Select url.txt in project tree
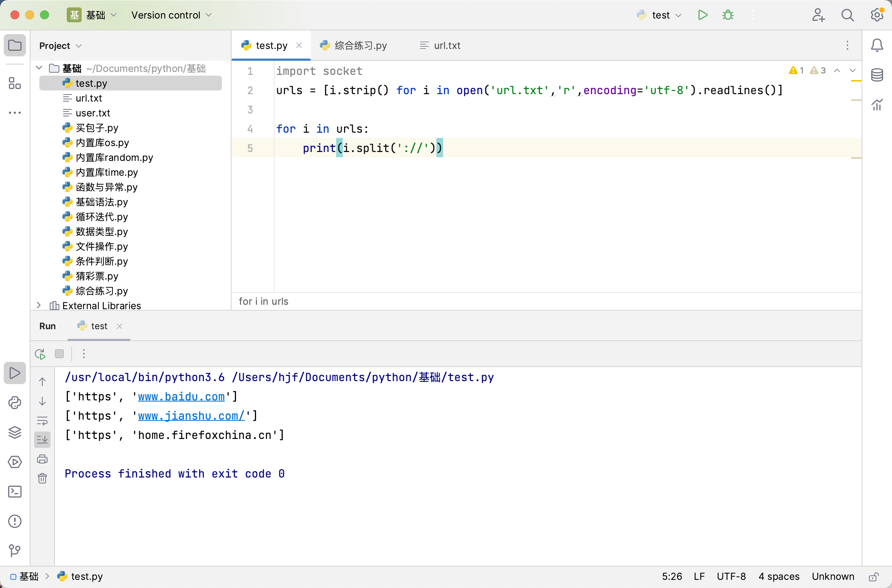Viewport: 892px width, 588px height. click(130, 98)
